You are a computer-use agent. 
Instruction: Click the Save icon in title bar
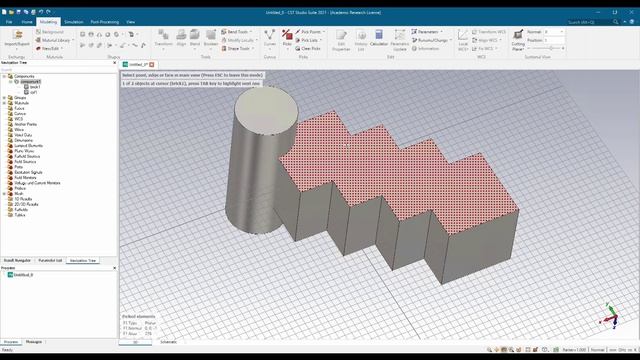18,12
